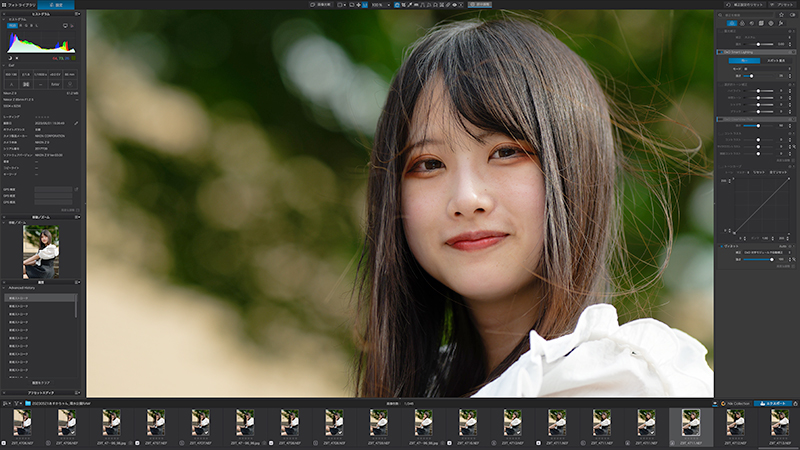Switch to the PhotoLibrary tab
Viewport: 800px width, 450px height.
point(21,5)
